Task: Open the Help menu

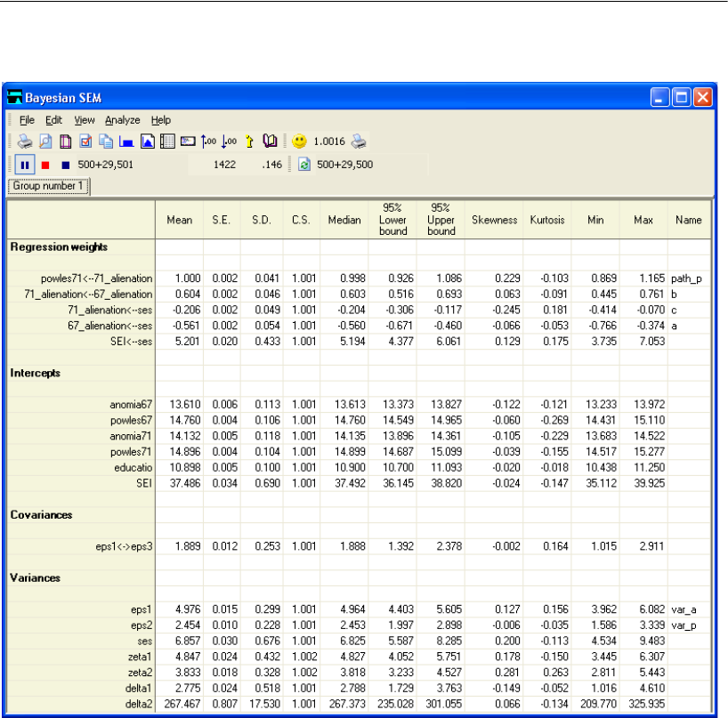Action: (160, 120)
